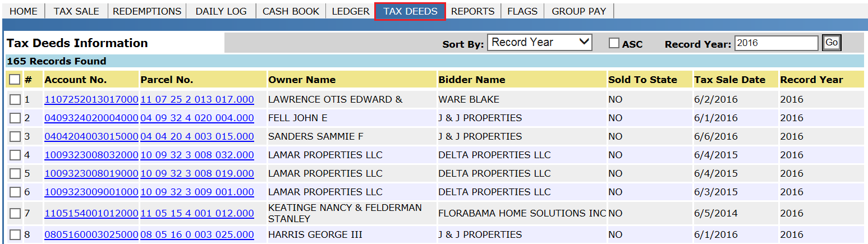
Task: Switch to the Redemptions tab
Action: (x=147, y=11)
